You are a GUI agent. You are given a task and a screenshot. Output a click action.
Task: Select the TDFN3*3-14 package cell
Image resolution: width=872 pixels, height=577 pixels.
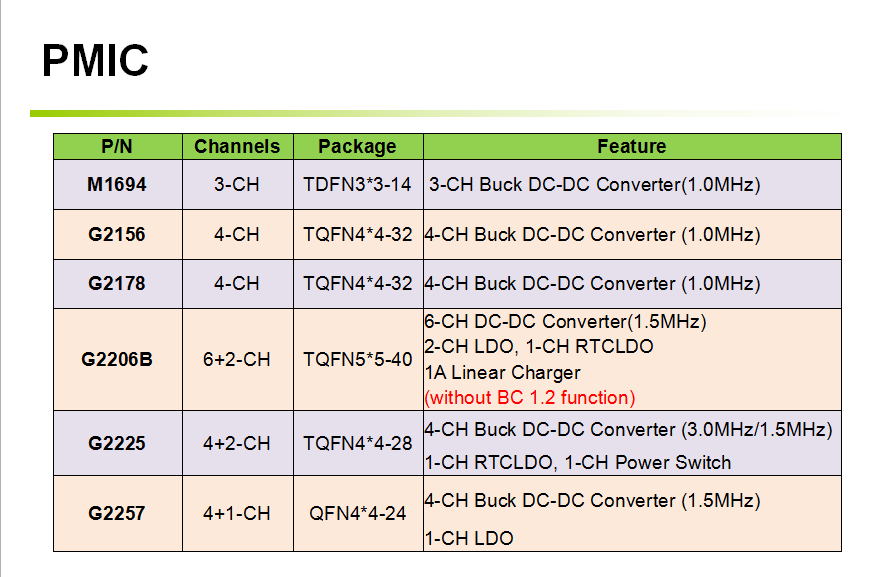point(358,185)
